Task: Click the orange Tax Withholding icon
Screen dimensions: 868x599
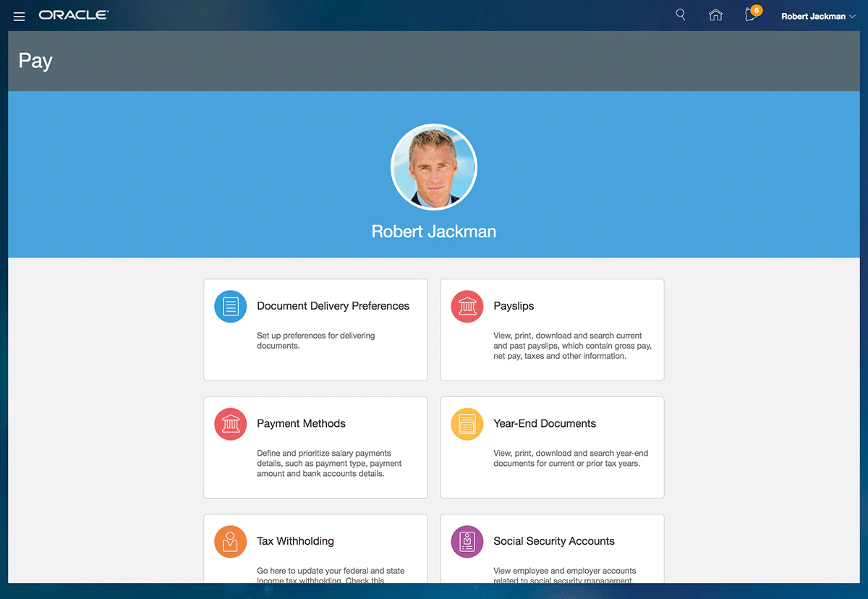Action: click(231, 542)
